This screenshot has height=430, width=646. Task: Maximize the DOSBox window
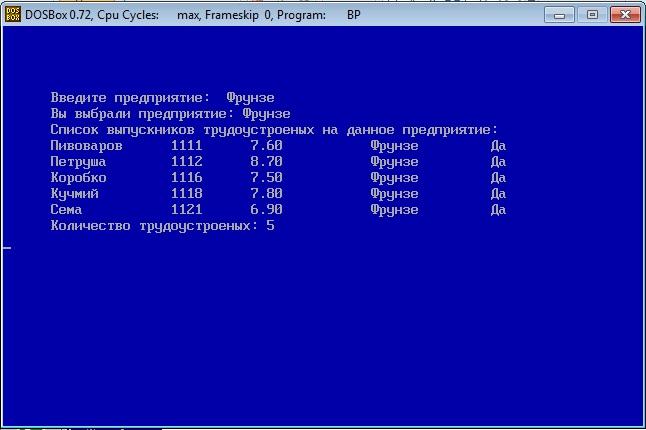pyautogui.click(x=592, y=14)
